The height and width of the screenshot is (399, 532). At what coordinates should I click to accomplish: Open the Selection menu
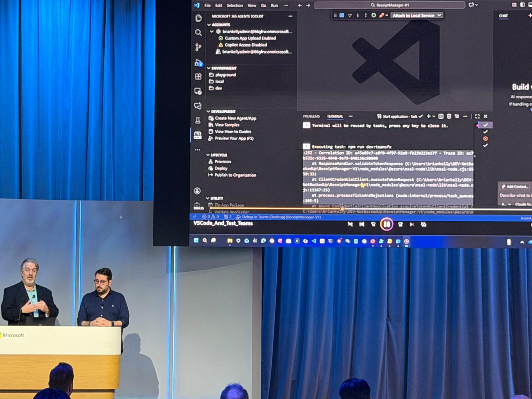235,6
